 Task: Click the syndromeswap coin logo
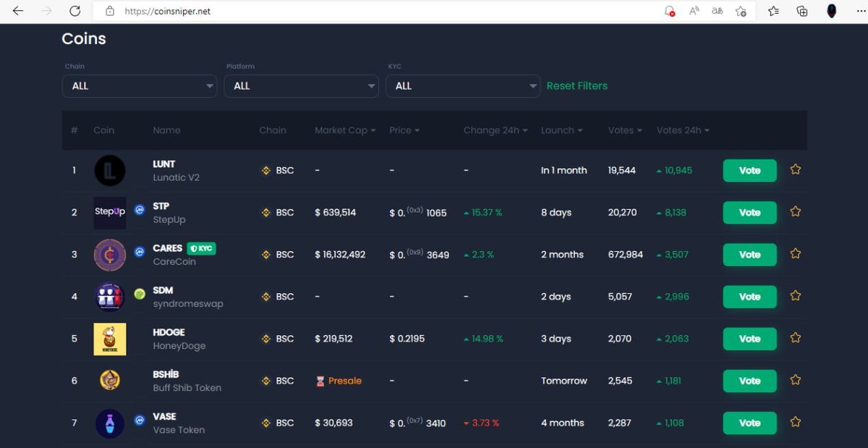(110, 297)
